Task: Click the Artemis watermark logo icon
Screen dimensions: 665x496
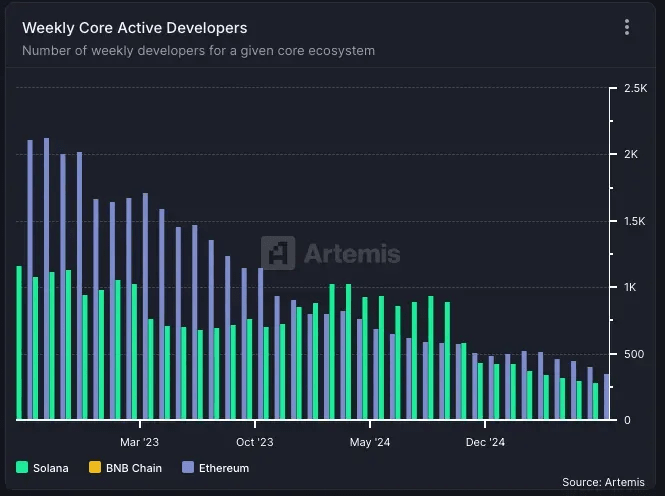Action: (278, 253)
